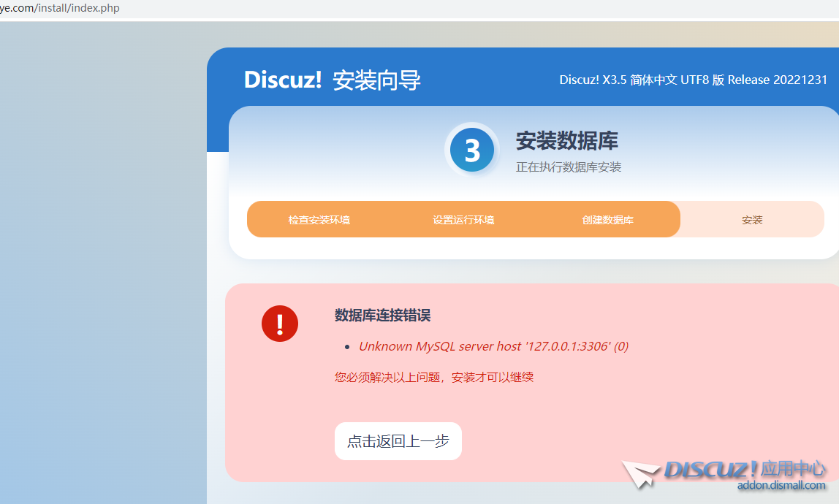Click the blue step 3 circle icon

[x=471, y=150]
